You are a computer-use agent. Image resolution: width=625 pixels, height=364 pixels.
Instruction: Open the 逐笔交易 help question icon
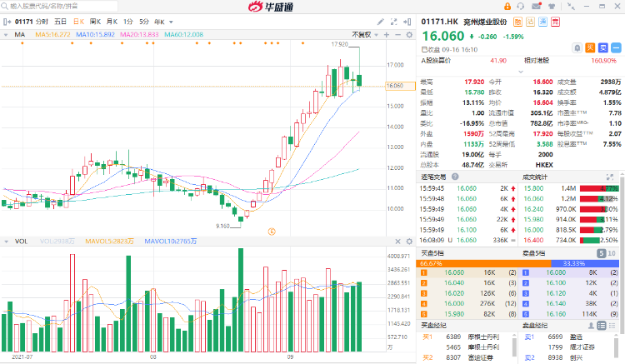[x=455, y=177]
